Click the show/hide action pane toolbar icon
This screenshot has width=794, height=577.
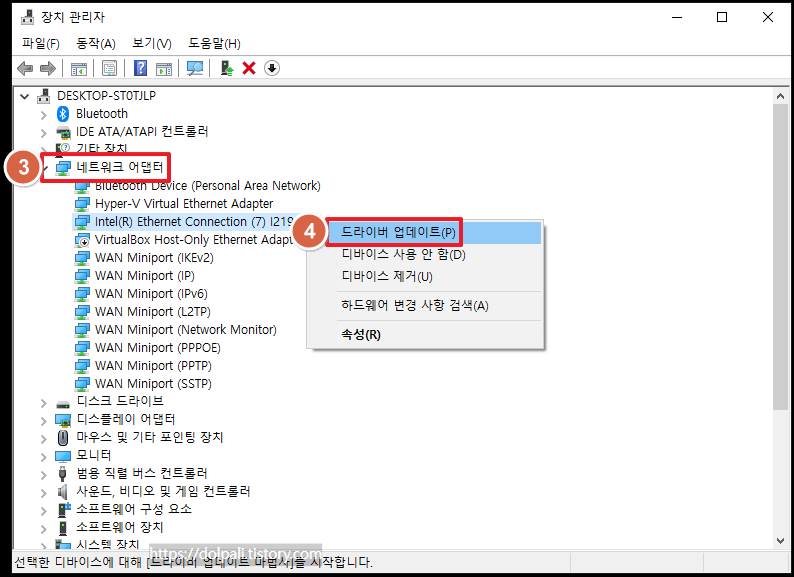(164, 68)
